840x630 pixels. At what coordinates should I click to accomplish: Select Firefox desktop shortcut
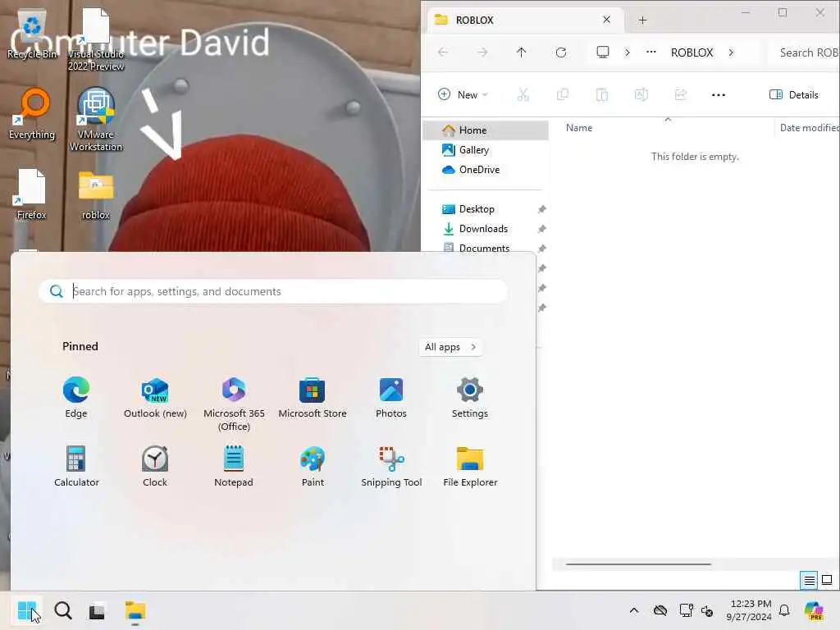click(x=32, y=195)
